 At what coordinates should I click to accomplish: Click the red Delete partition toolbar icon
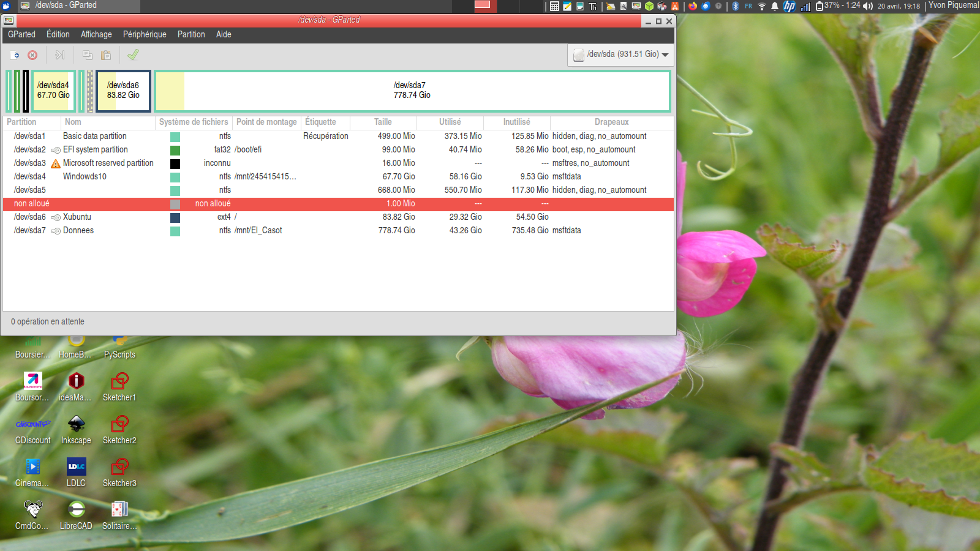(32, 55)
